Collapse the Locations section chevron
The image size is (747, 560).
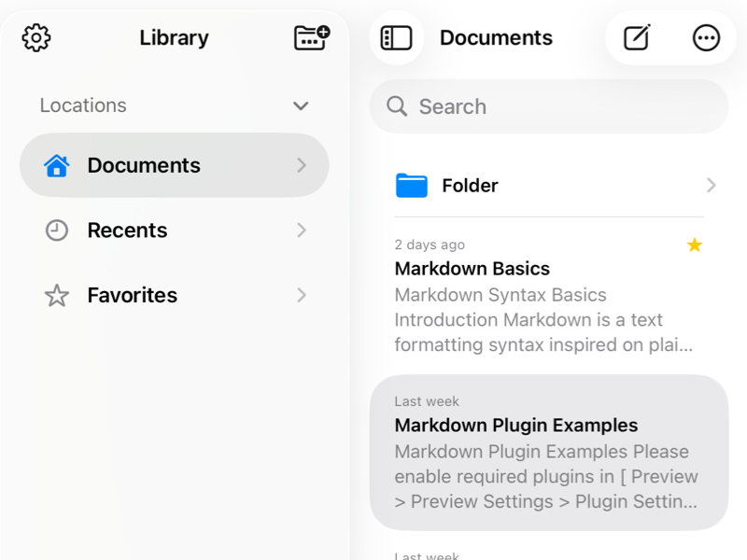[301, 105]
